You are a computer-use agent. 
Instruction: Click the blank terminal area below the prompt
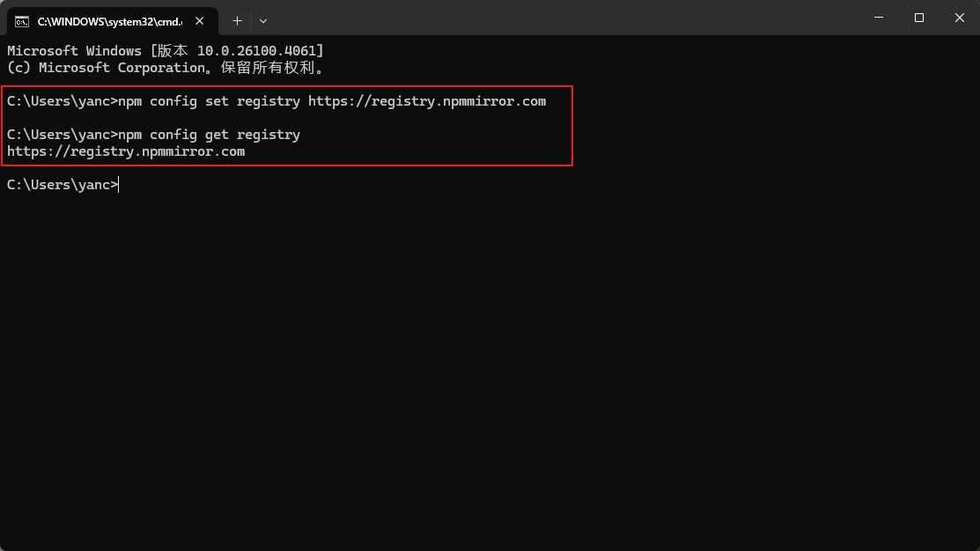coord(490,369)
